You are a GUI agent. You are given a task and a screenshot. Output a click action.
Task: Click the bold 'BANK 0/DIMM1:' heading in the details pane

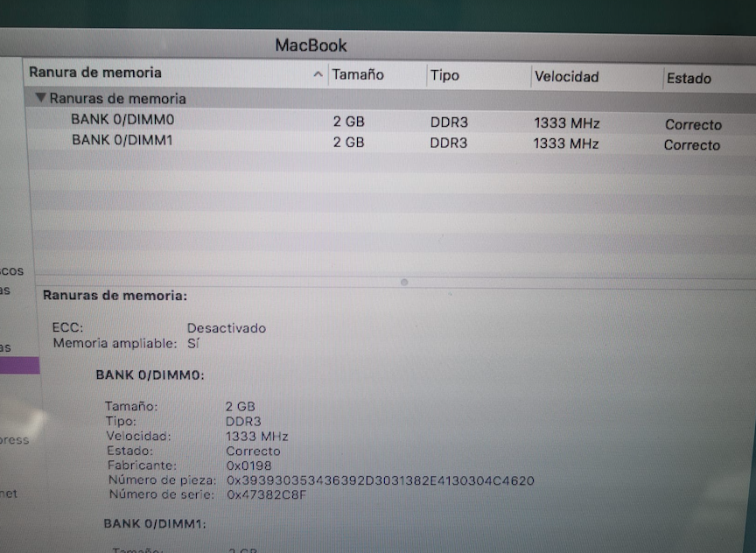[155, 524]
